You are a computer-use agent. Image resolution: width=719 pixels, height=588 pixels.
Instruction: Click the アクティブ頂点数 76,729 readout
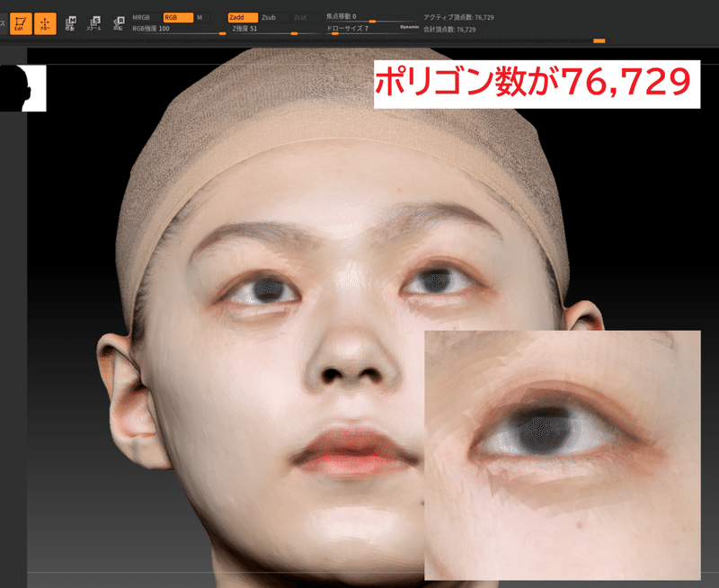click(458, 17)
